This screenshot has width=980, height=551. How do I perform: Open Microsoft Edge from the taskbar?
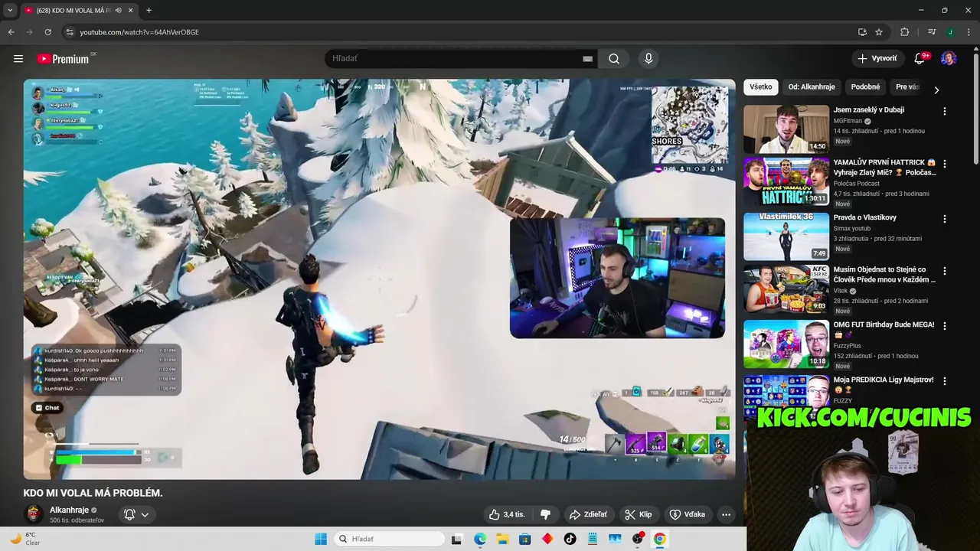tap(480, 539)
